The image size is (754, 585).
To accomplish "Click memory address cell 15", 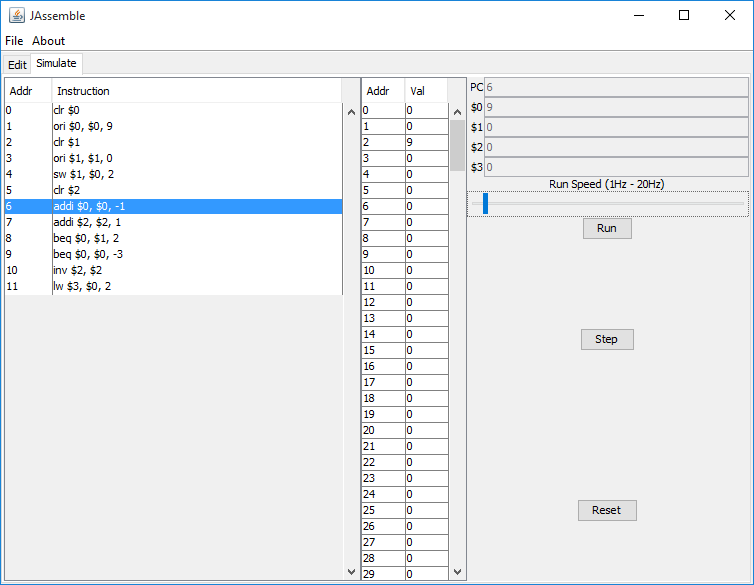I will [383, 350].
